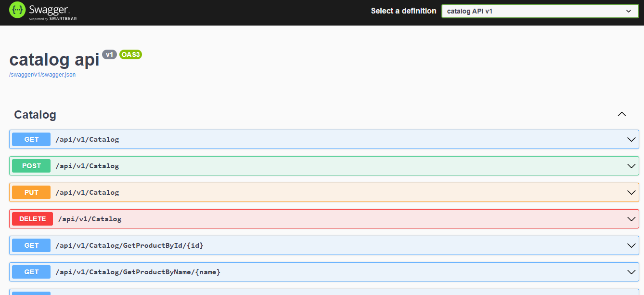Viewport: 644px width, 295px height.
Task: Click the GET badge for GetProductByName
Action: coord(31,272)
